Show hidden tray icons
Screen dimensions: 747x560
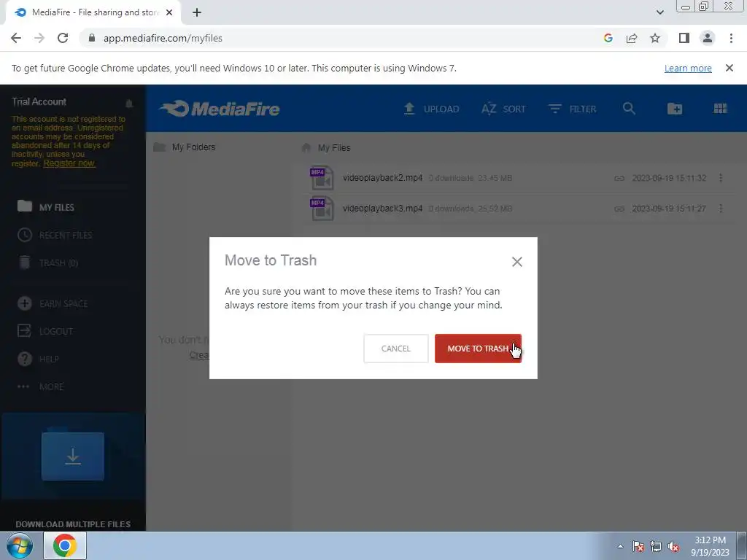(620, 546)
